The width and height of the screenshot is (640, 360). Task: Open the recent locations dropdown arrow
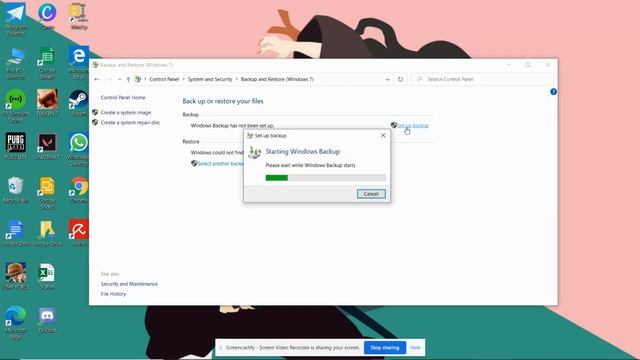[x=120, y=79]
